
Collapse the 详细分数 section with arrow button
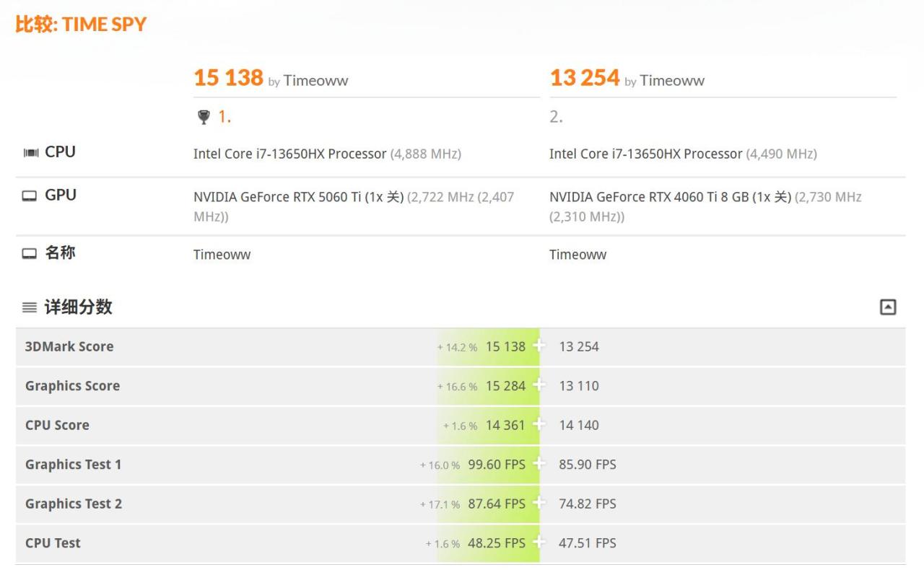888,307
